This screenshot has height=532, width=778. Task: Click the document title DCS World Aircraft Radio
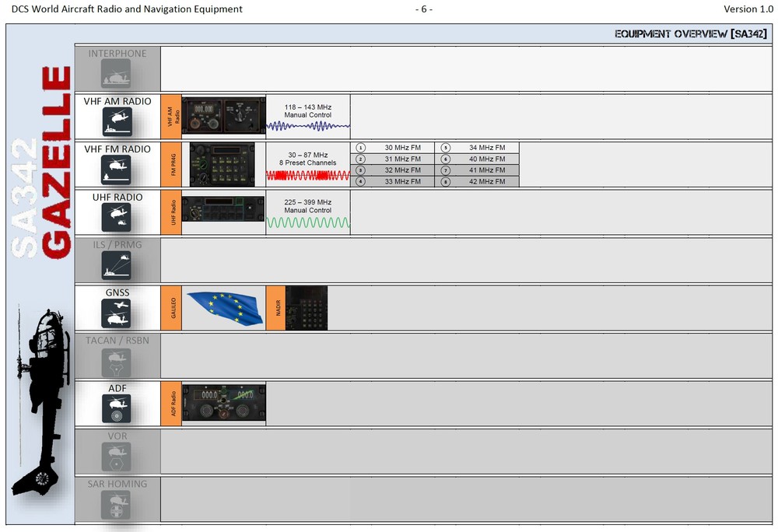click(127, 9)
